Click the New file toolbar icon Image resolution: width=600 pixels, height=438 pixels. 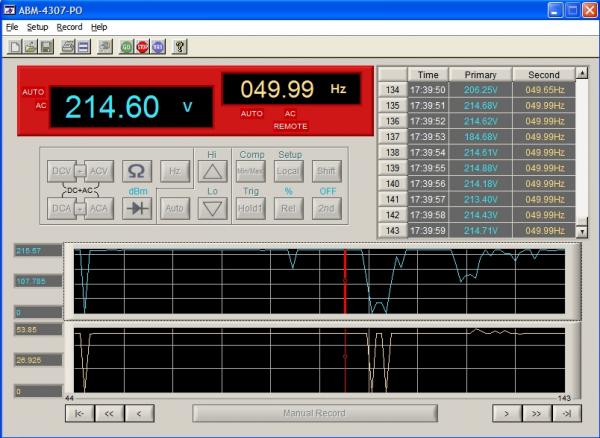[x=15, y=46]
